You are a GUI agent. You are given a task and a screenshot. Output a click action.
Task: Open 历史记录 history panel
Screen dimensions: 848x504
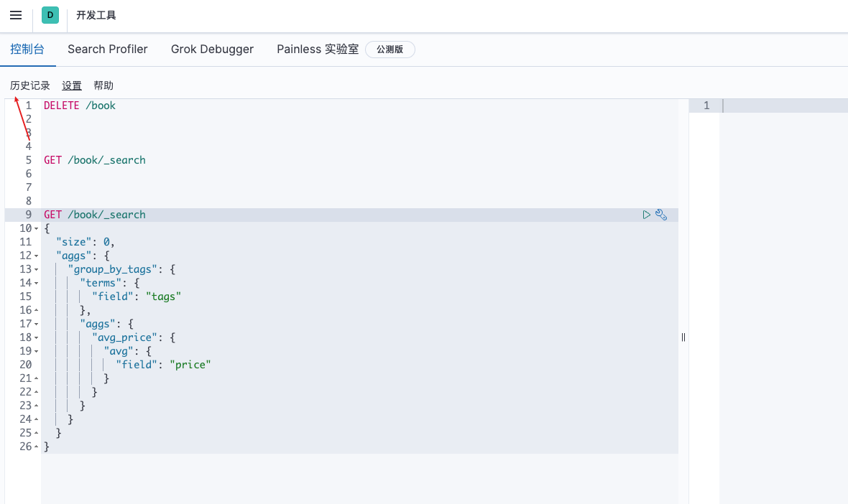coord(30,85)
